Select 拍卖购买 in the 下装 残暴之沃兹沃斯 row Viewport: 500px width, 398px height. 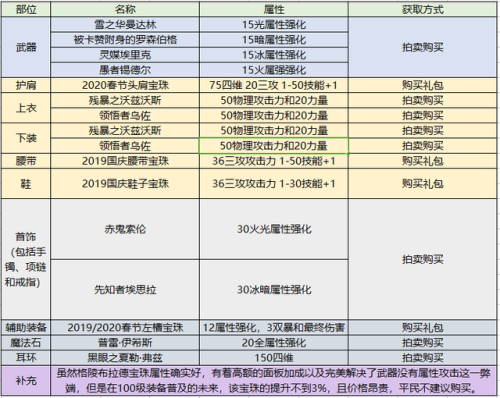[x=422, y=130]
